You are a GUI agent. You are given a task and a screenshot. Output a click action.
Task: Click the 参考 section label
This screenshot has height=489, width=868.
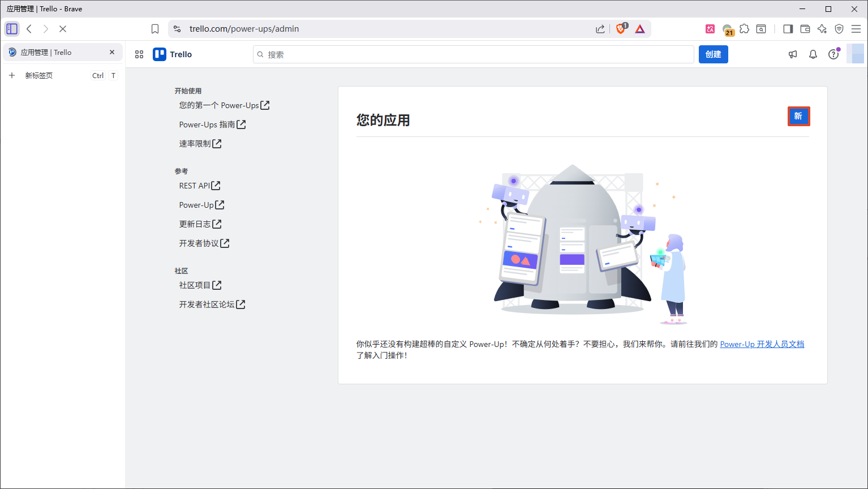tap(181, 171)
